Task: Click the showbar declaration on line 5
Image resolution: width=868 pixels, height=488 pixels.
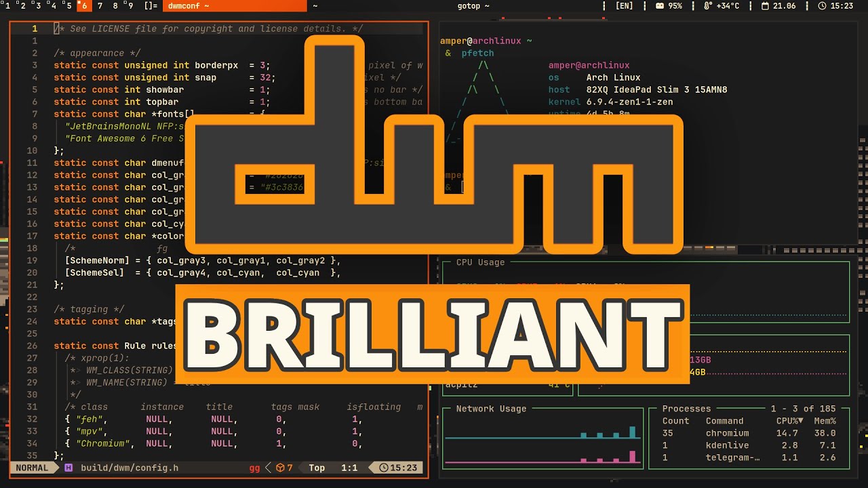Action: [x=162, y=89]
